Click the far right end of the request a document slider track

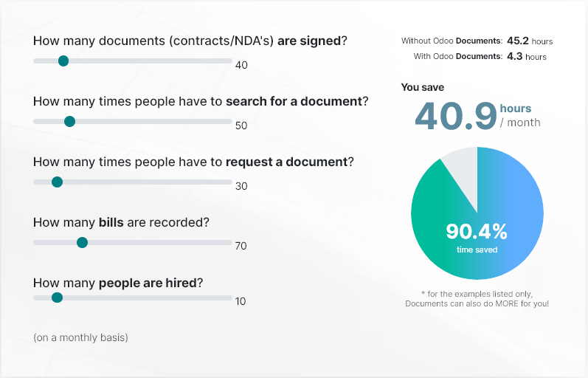pyautogui.click(x=230, y=182)
